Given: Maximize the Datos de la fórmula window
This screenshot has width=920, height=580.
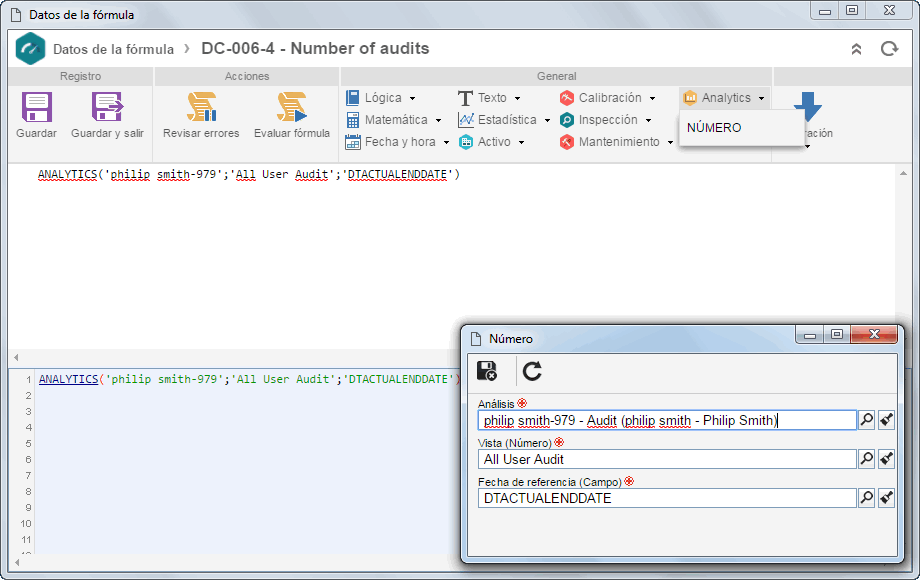Looking at the screenshot, I should tap(852, 10).
